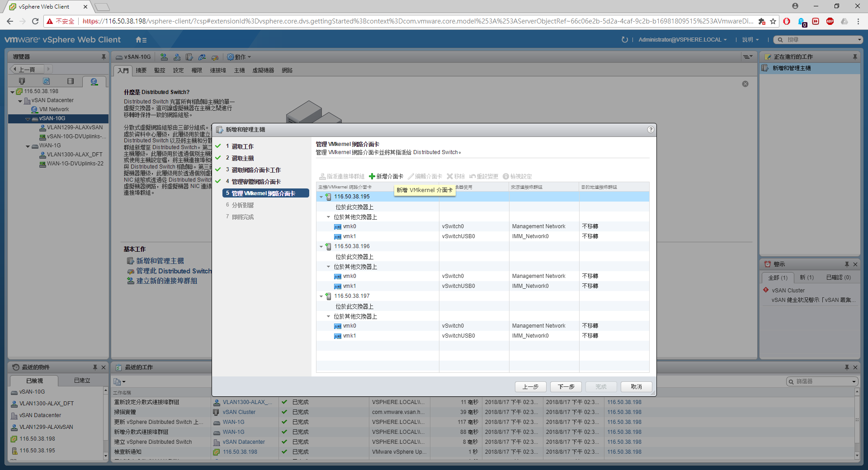Switch to the 設定 tab
This screenshot has width=868, height=470.
click(179, 70)
